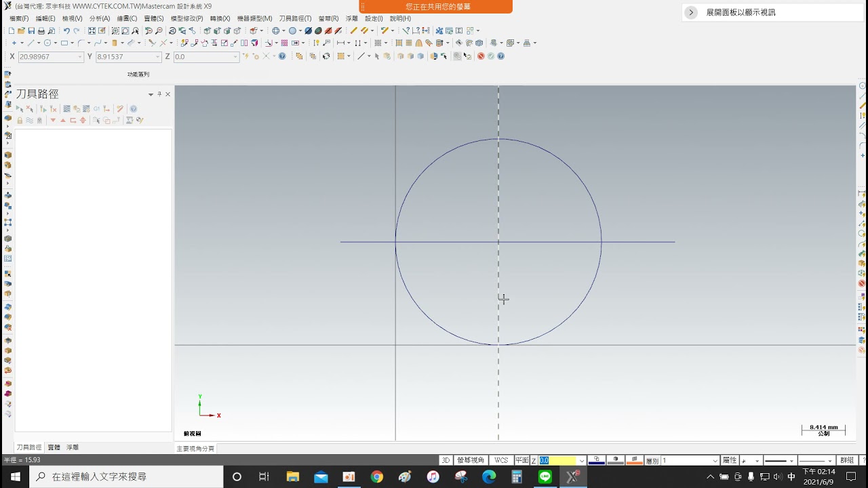Pin the 刀具路徑 panel with pushpin icon
This screenshot has width=868, height=488.
(159, 94)
